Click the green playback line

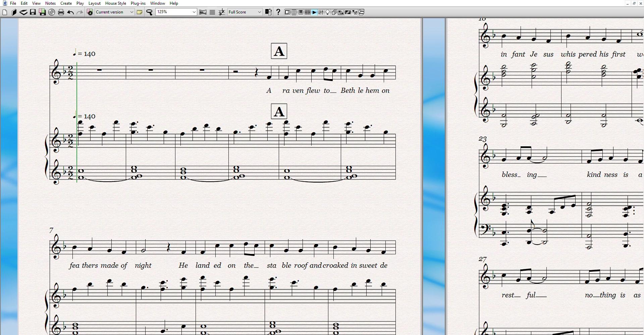point(77,122)
